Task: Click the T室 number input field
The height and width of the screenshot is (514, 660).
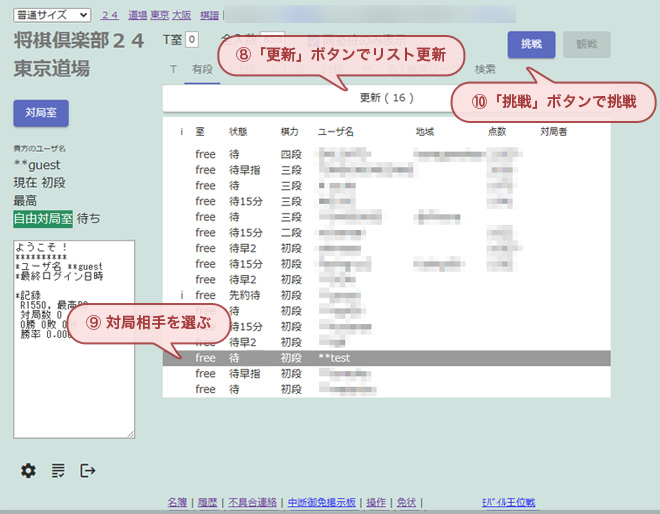Action: [192, 40]
